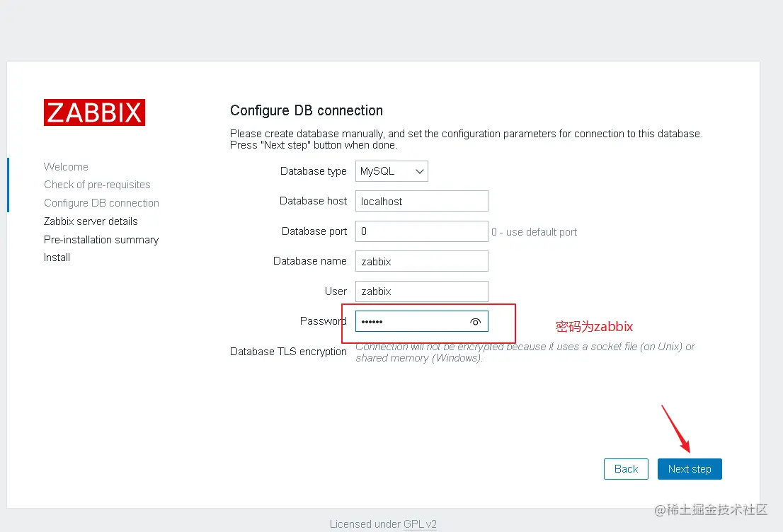Select Configure DB connection step
The height and width of the screenshot is (532, 783).
point(101,203)
